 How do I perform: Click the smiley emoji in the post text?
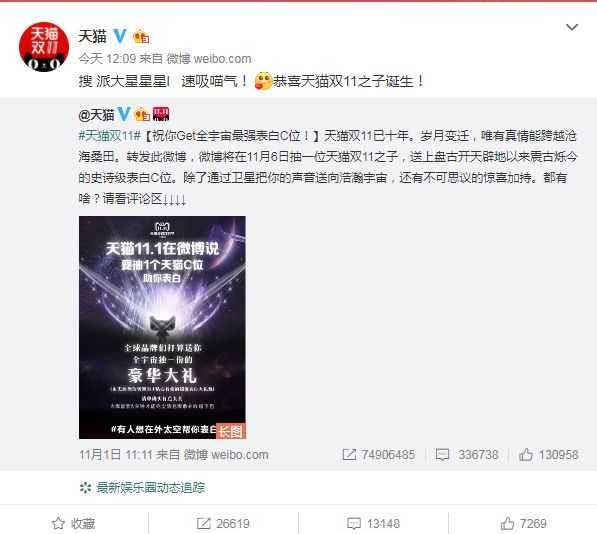click(x=263, y=81)
